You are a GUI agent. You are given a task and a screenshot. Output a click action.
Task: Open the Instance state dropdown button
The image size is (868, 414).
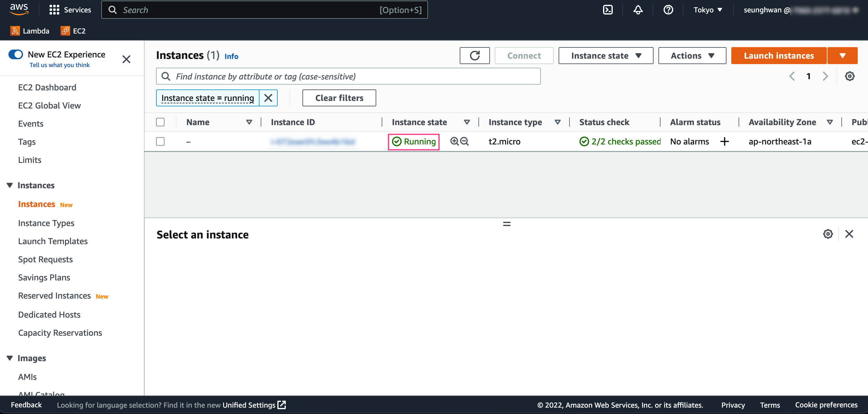605,56
